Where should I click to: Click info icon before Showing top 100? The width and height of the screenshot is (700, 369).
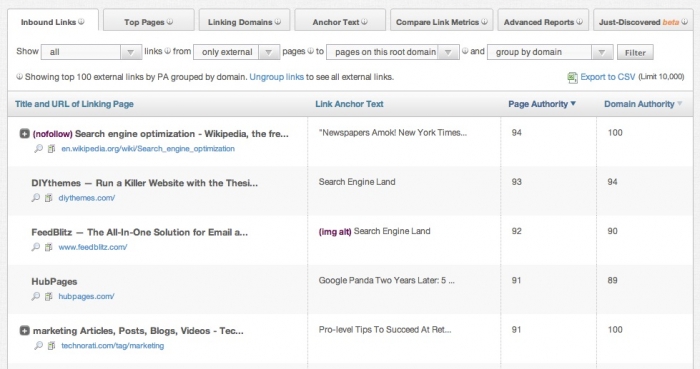[x=20, y=77]
